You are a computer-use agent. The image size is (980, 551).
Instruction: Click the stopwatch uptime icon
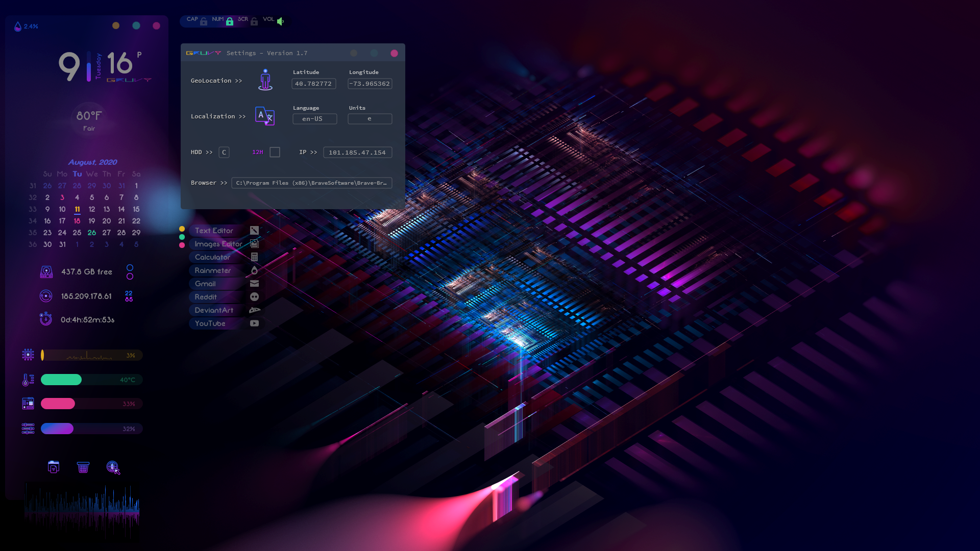point(46,319)
